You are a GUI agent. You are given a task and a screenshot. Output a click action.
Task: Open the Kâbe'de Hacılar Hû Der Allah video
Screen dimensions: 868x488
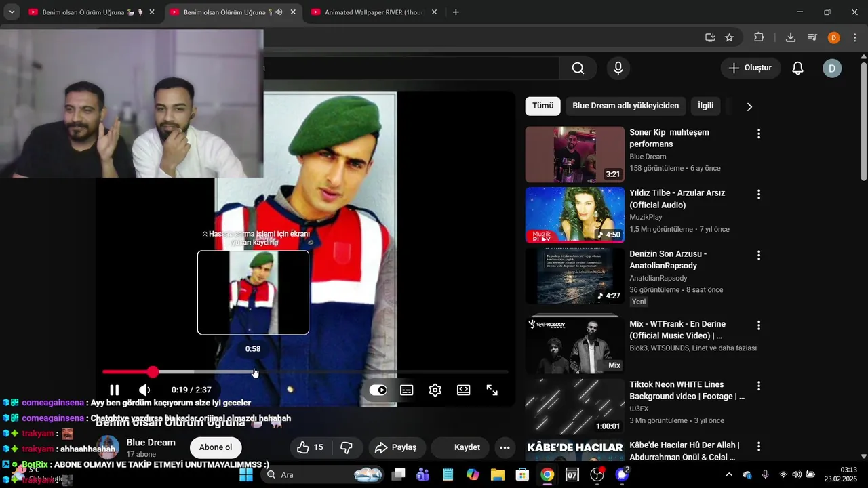(x=684, y=451)
